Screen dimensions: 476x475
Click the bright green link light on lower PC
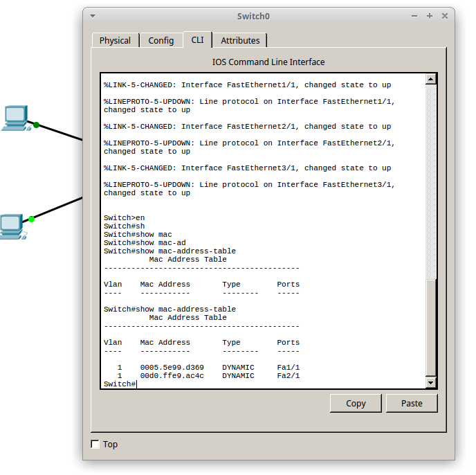pyautogui.click(x=31, y=219)
